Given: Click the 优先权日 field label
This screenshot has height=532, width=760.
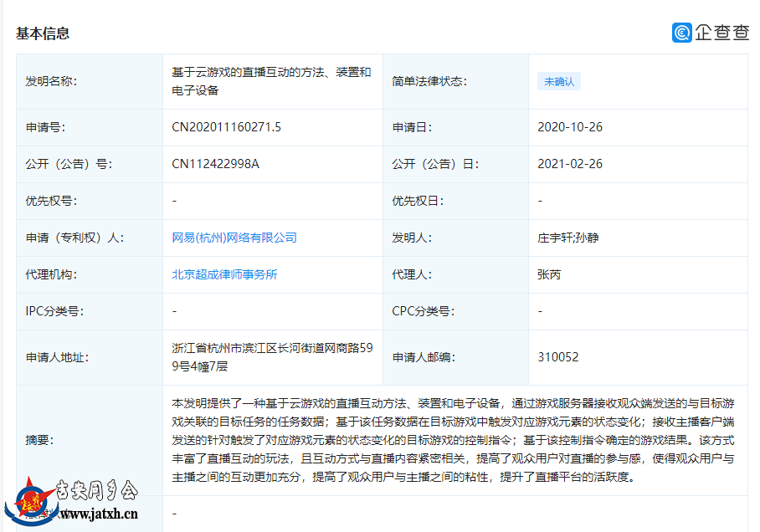Looking at the screenshot, I should pos(418,201).
